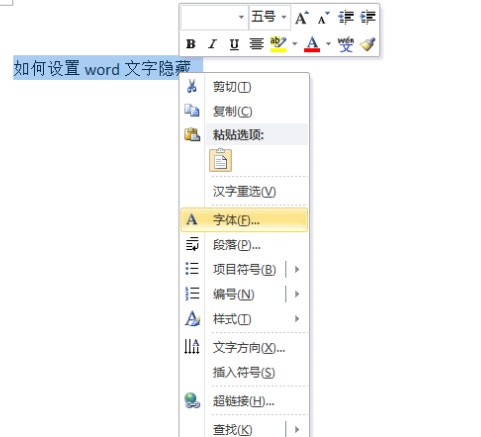The image size is (481, 437).
Task: Toggle Underline in the mini toolbar
Action: pos(234,44)
